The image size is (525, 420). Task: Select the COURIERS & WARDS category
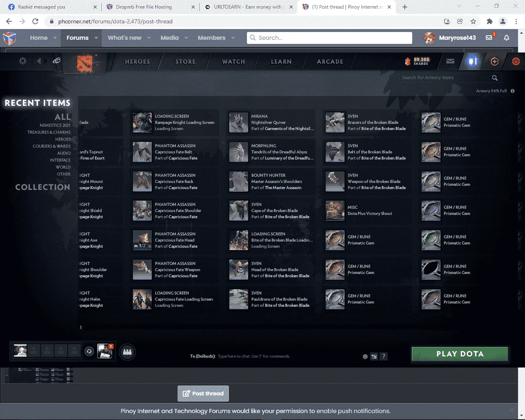click(x=52, y=146)
